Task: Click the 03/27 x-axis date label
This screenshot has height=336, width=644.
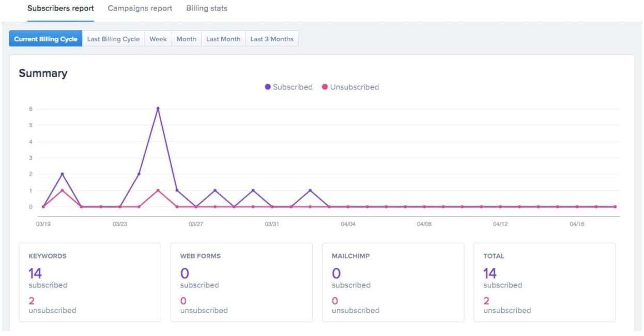Action: coord(196,224)
